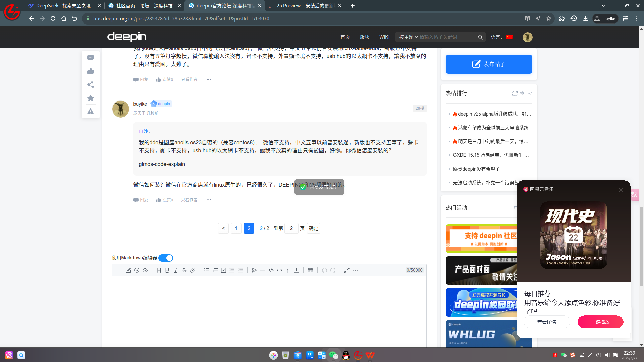Insert a table using the table icon
This screenshot has height=362, width=644.
310,270
